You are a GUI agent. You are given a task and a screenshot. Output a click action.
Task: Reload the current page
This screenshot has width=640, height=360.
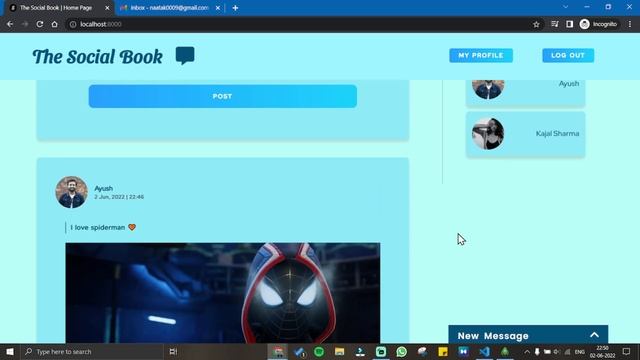(40, 24)
